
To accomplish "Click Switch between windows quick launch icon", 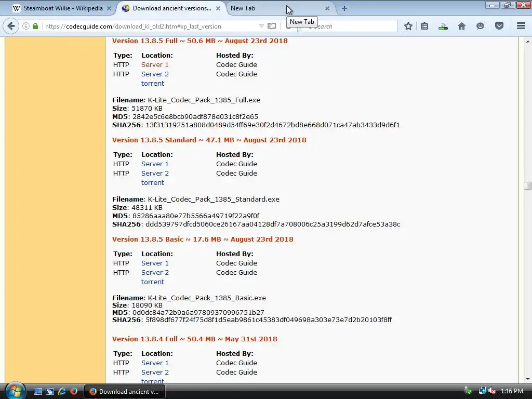I will [x=50, y=392].
